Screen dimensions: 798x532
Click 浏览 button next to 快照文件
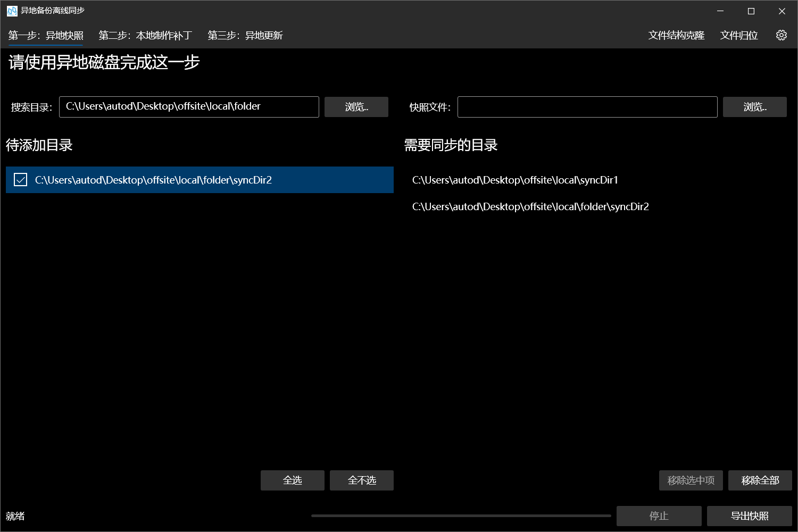(755, 107)
